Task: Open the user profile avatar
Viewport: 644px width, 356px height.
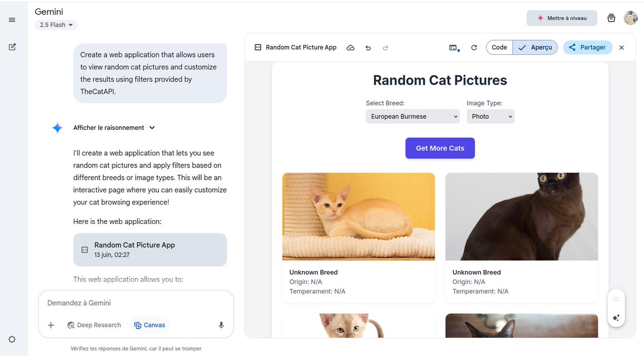Action: coord(631,18)
